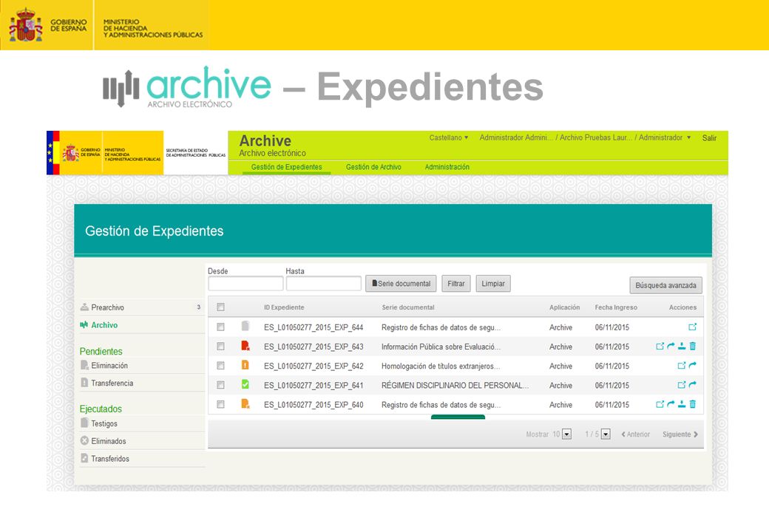This screenshot has width=769, height=532.
Task: Click the stamp icon in the EXP_640 row
Action: click(x=682, y=404)
